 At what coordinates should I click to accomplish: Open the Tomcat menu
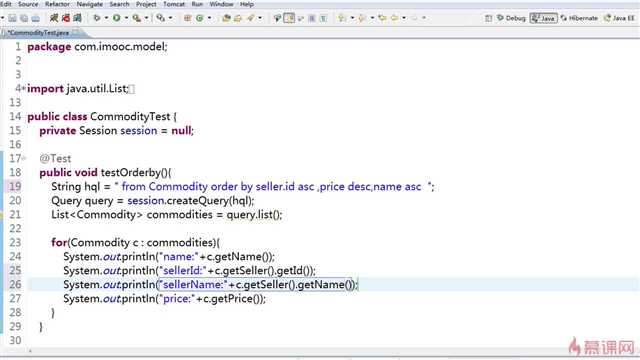coord(174,4)
